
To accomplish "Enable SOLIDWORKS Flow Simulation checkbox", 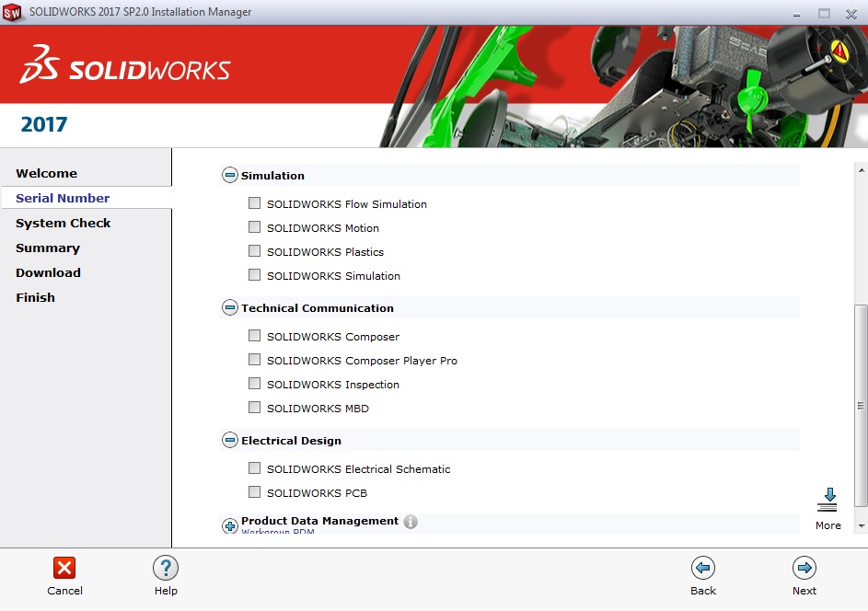I will [255, 203].
